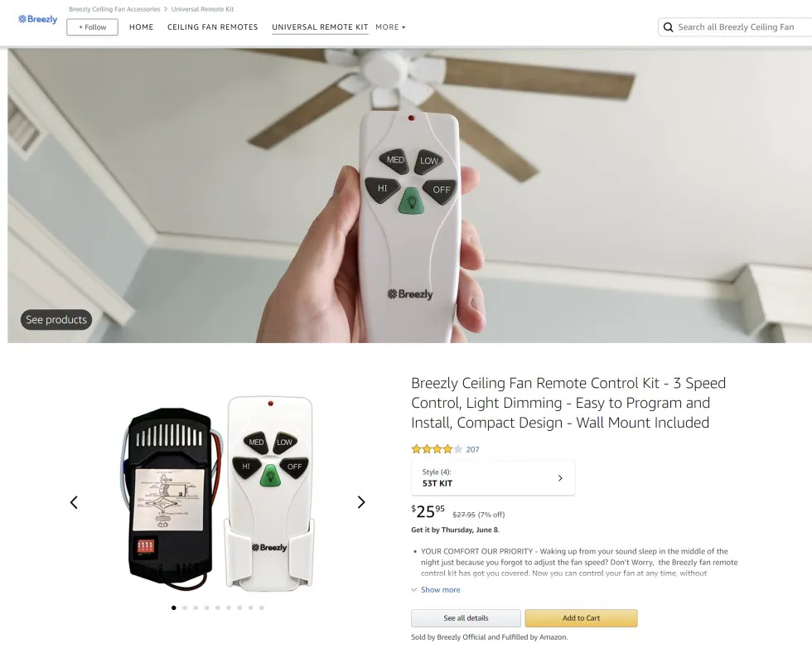Image resolution: width=812 pixels, height=663 pixels.
Task: Advance the image carousel with the right arrow
Action: [361, 501]
